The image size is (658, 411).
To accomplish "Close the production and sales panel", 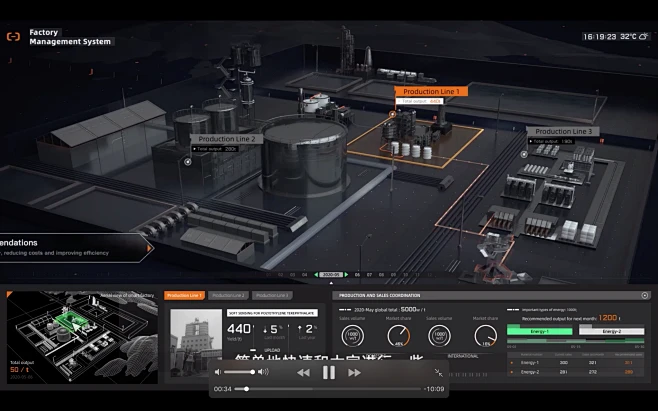I will click(x=644, y=295).
